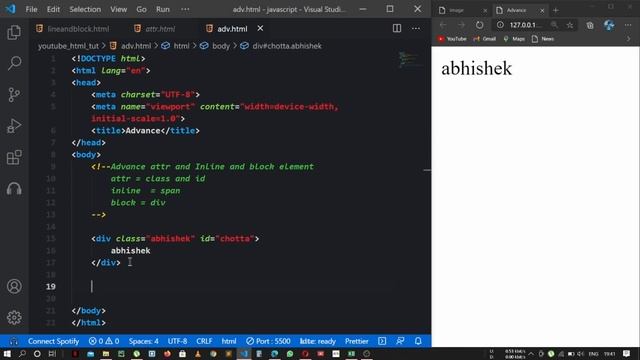Image resolution: width=640 pixels, height=360 pixels.
Task: Open the Maps bookmark
Action: (x=514, y=39)
